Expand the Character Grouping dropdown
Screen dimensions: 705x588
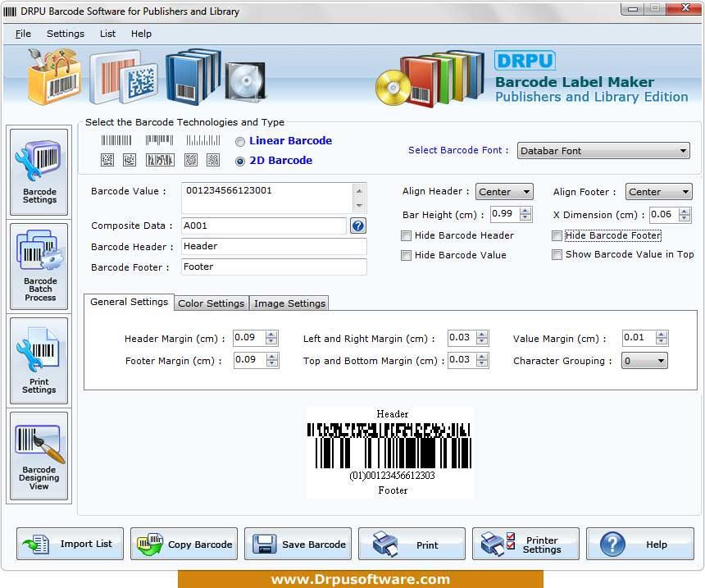[x=644, y=361]
